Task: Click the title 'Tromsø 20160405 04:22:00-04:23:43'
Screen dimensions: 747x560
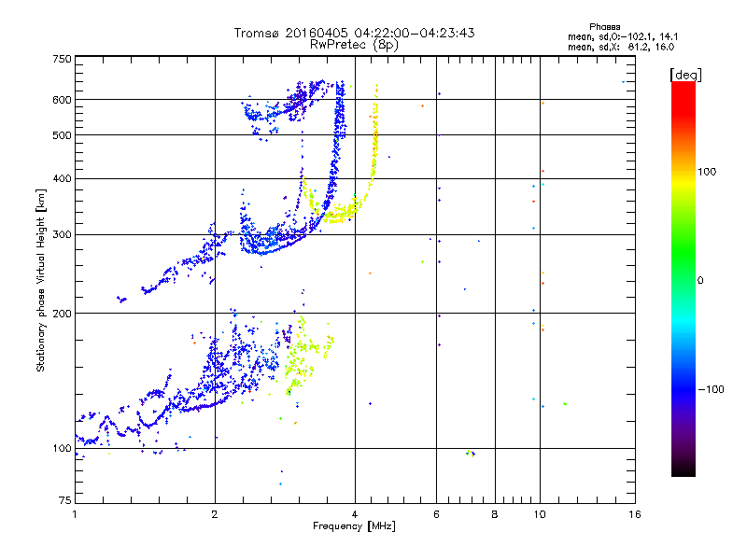Action: point(354,33)
